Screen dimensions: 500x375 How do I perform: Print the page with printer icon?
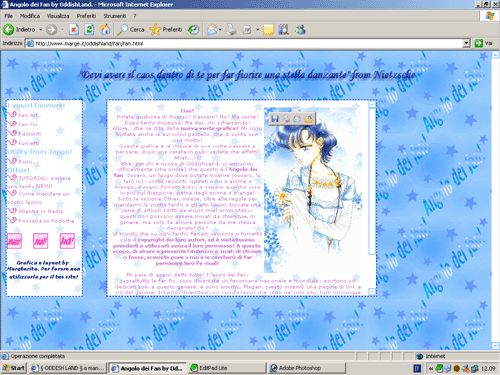click(x=231, y=30)
